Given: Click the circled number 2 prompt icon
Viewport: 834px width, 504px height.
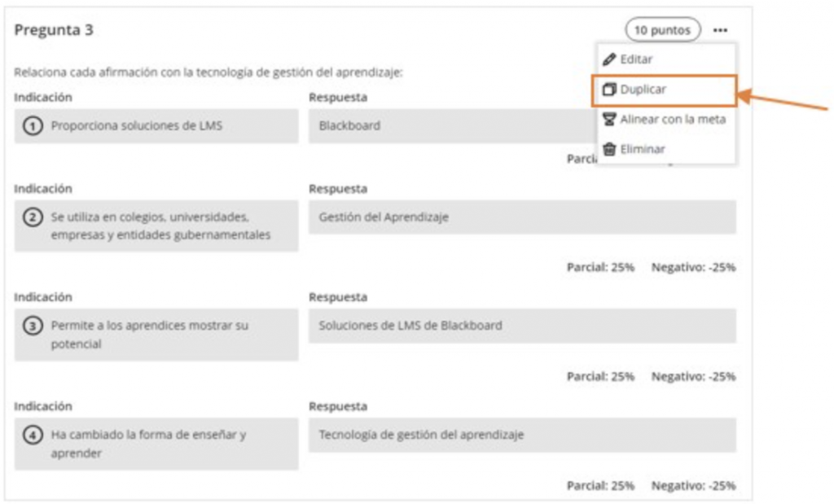Looking at the screenshot, I should click(33, 217).
